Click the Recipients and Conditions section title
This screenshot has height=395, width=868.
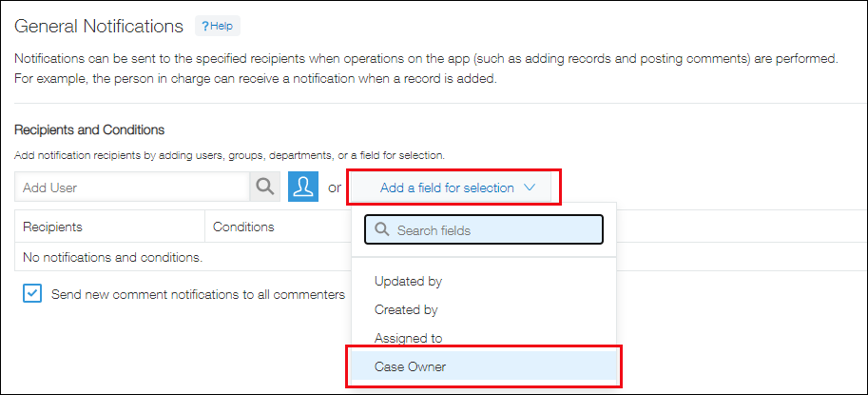(89, 129)
